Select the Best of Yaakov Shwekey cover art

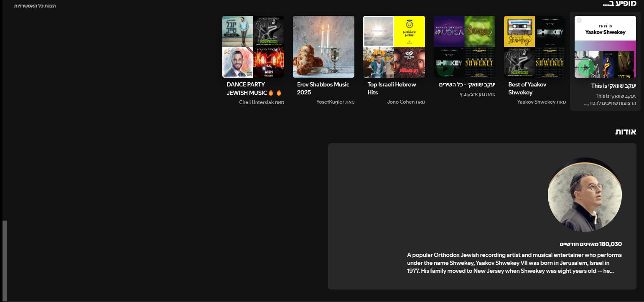[535, 47]
